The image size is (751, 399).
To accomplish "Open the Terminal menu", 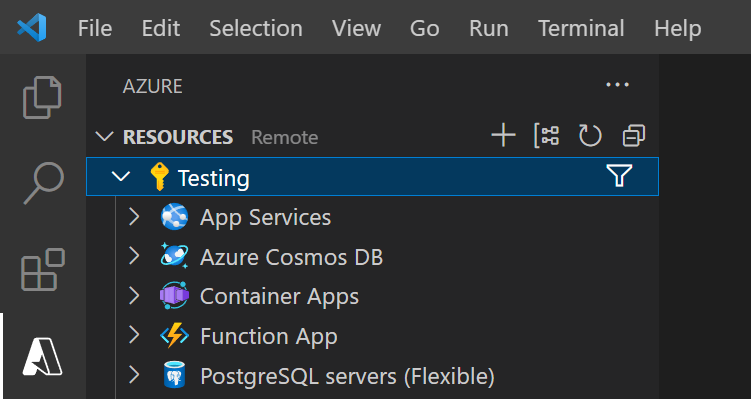I will (581, 28).
